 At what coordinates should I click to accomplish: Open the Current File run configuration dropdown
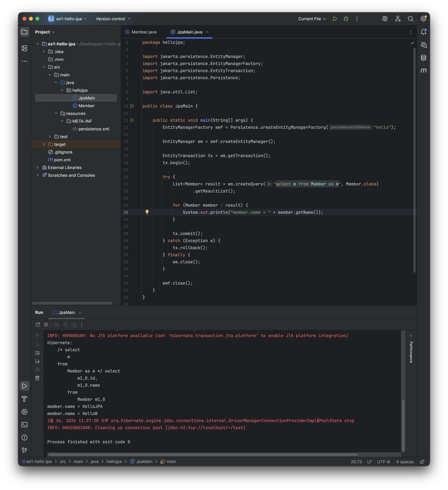pos(312,19)
